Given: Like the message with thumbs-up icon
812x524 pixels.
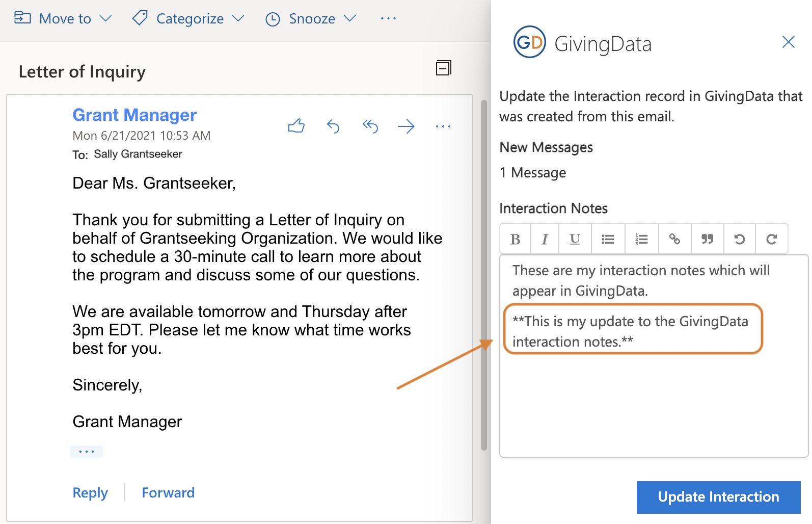Looking at the screenshot, I should 296,126.
